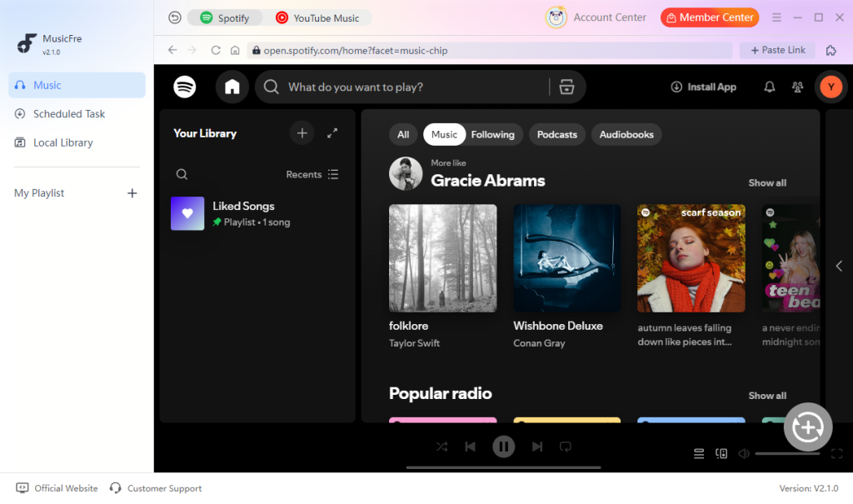
Task: Open the scarf season playlist cover
Action: (691, 258)
